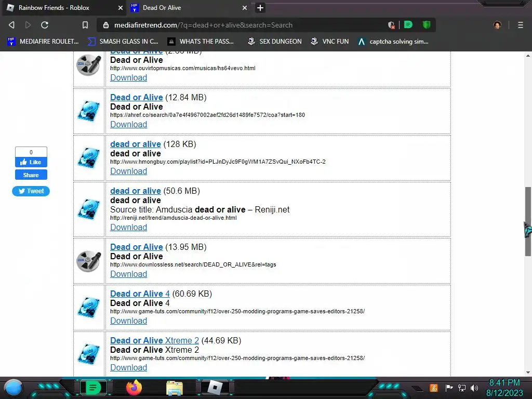Open Roblox from the taskbar
Viewport: 532px width, 399px height.
[x=215, y=388]
